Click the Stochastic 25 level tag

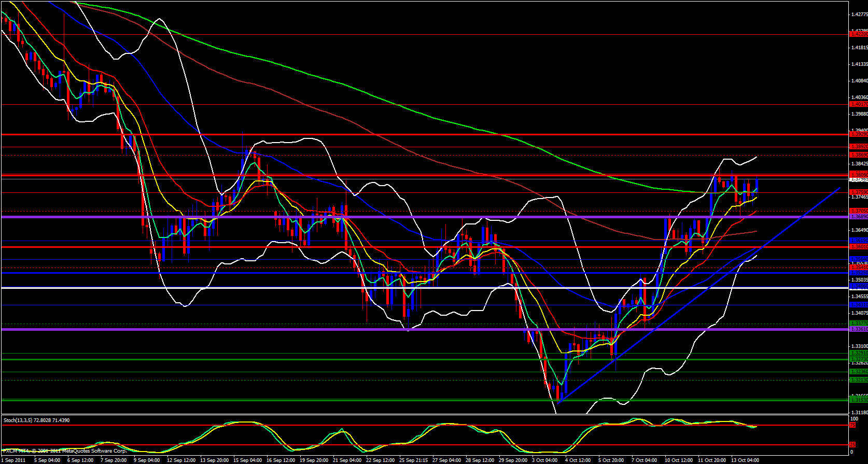853,445
